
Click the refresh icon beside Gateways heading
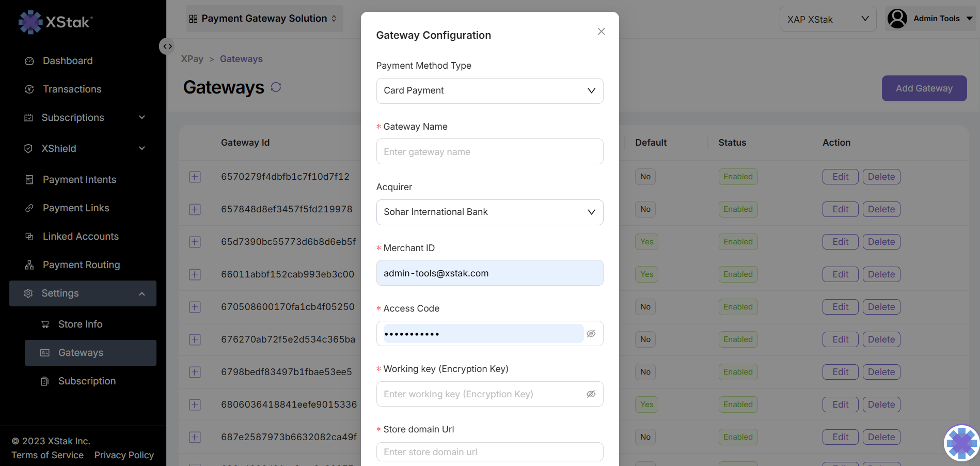tap(276, 87)
